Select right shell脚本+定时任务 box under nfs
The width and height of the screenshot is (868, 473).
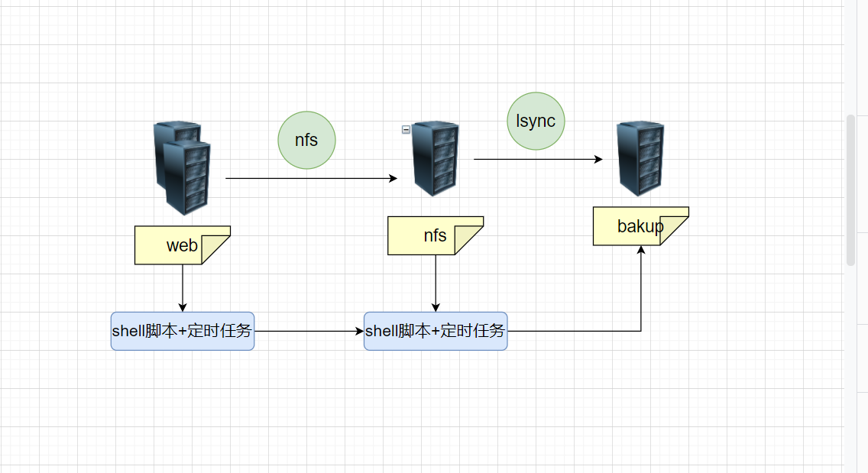pyautogui.click(x=436, y=331)
